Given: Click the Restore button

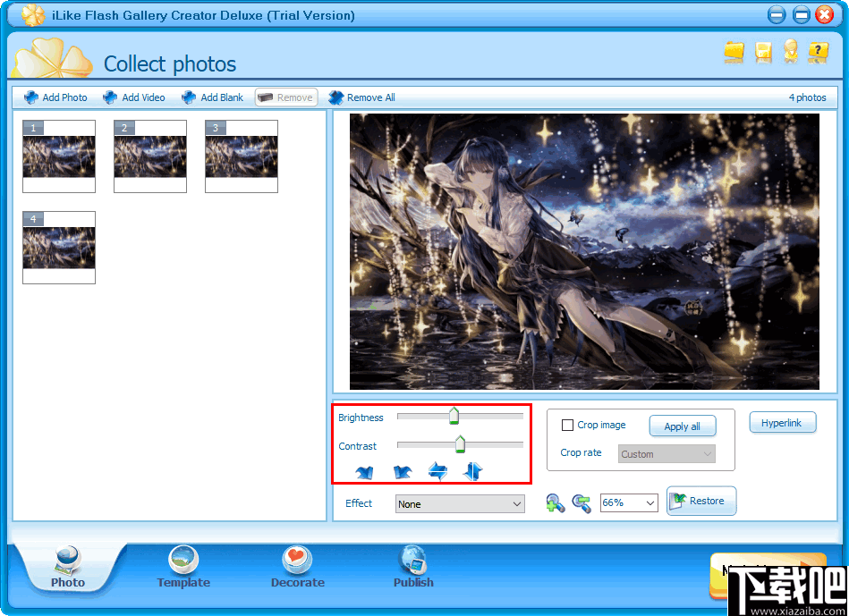Looking at the screenshot, I should coord(701,501).
